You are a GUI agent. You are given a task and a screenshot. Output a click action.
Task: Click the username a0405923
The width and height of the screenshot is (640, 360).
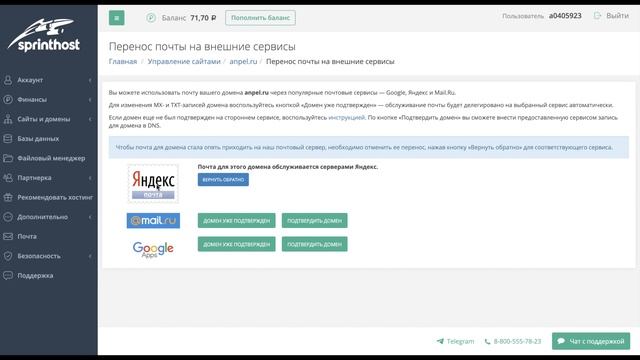click(x=565, y=16)
